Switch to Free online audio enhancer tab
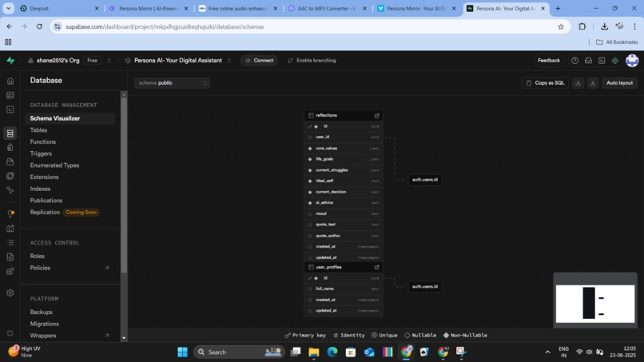 (237, 8)
